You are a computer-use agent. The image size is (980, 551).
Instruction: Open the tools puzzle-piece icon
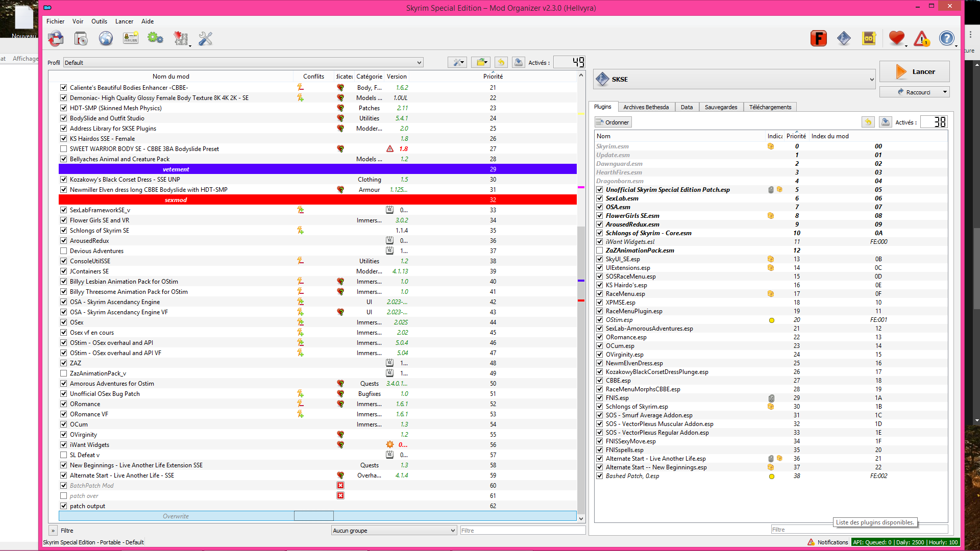pos(181,38)
